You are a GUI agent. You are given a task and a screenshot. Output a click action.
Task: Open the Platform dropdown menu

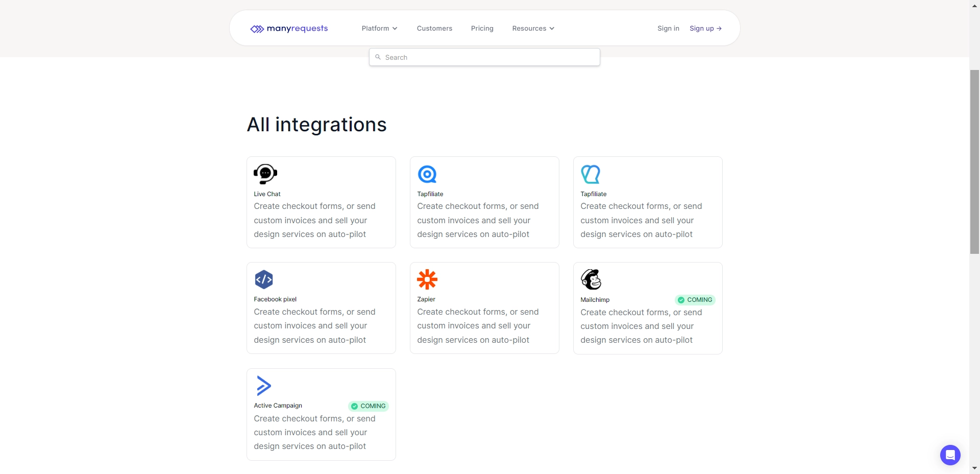click(379, 28)
